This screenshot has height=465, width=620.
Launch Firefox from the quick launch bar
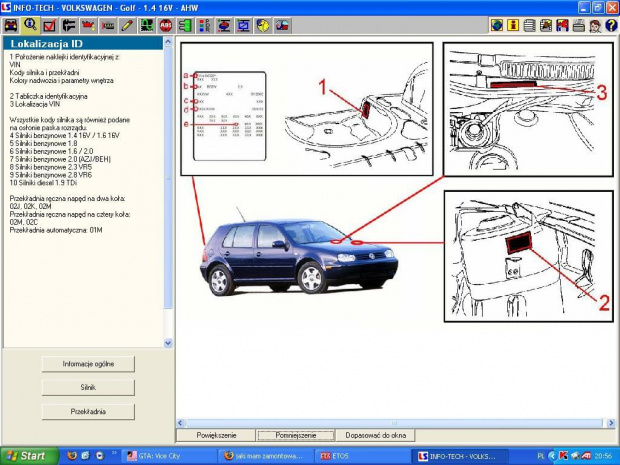tap(72, 456)
